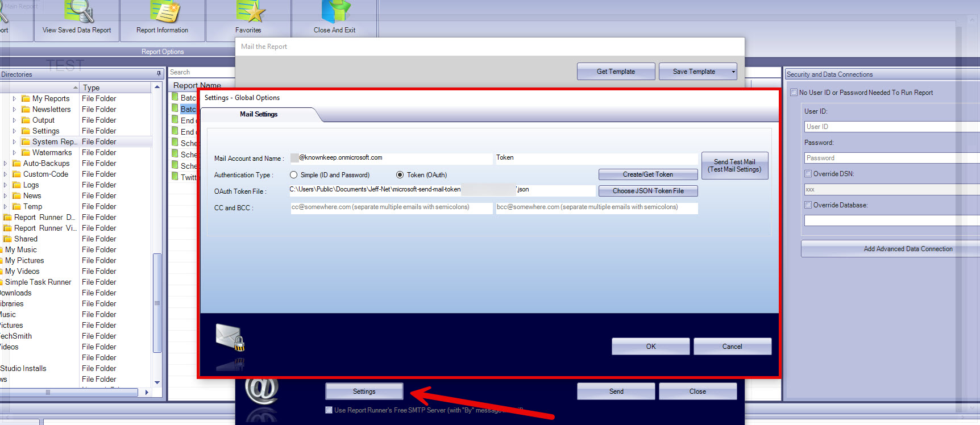
Task: Enable the Override DSN checkbox
Action: pos(808,174)
